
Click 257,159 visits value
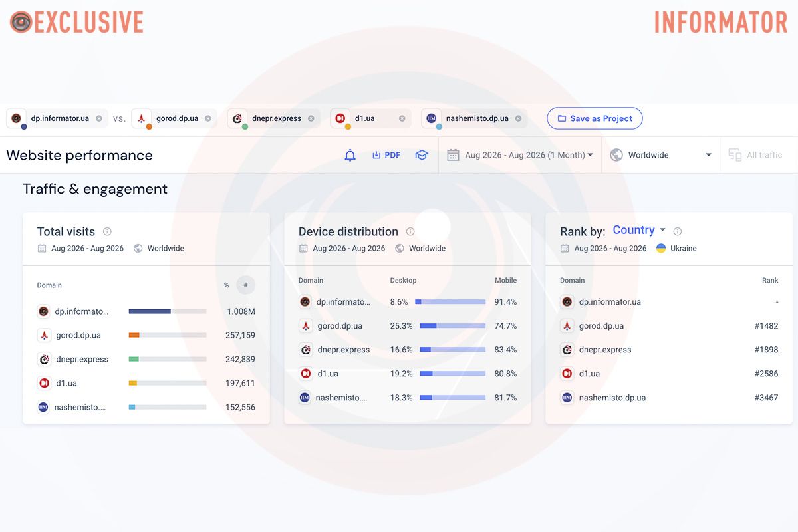click(x=240, y=335)
